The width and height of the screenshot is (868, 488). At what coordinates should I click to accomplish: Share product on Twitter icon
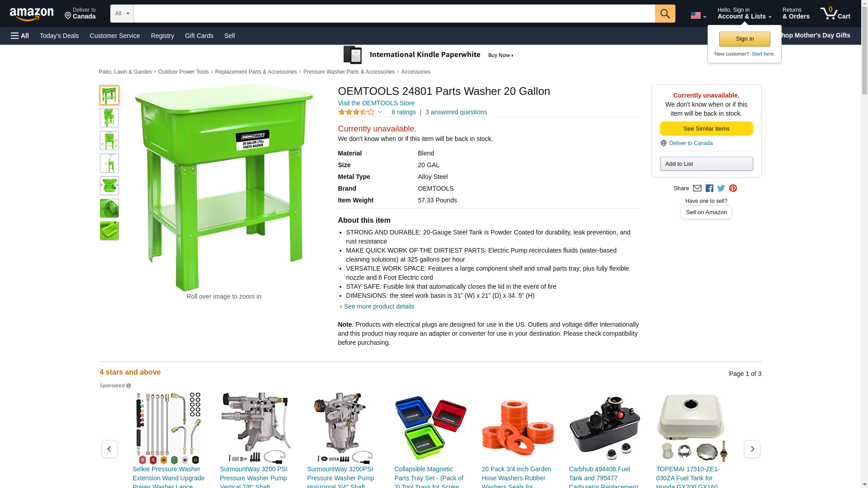721,188
